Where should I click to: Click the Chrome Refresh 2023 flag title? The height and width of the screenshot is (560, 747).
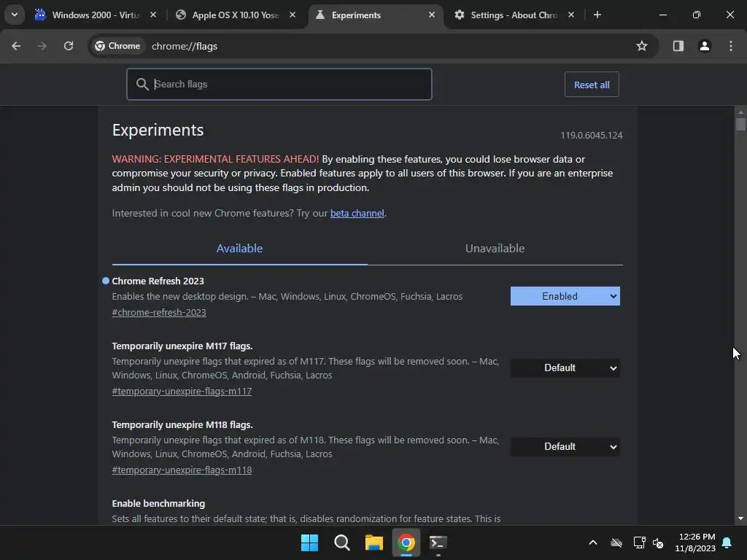(x=158, y=281)
